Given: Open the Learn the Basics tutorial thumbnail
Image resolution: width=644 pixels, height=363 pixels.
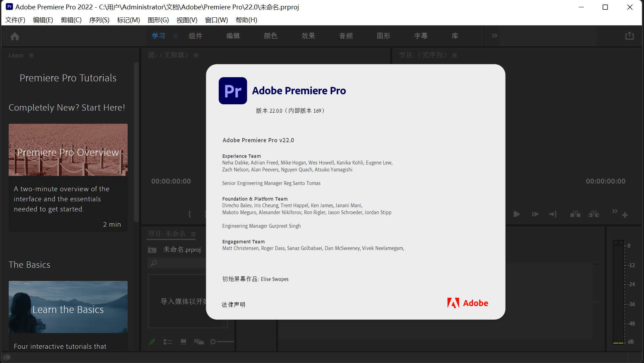Looking at the screenshot, I should tap(68, 307).
